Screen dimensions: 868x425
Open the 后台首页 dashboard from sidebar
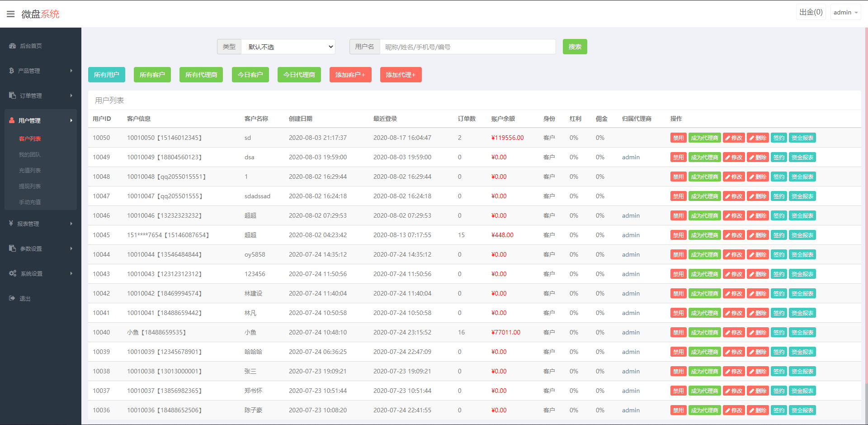click(x=12, y=46)
